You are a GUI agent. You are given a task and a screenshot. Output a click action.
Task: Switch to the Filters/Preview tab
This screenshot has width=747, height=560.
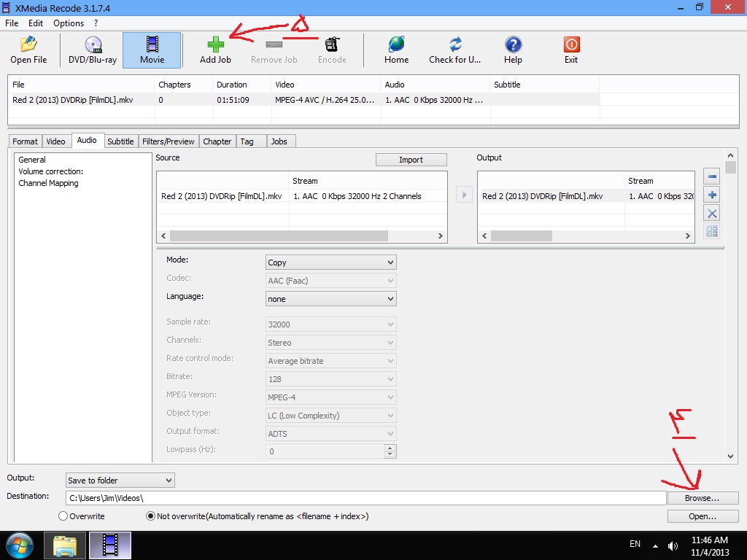(x=169, y=141)
